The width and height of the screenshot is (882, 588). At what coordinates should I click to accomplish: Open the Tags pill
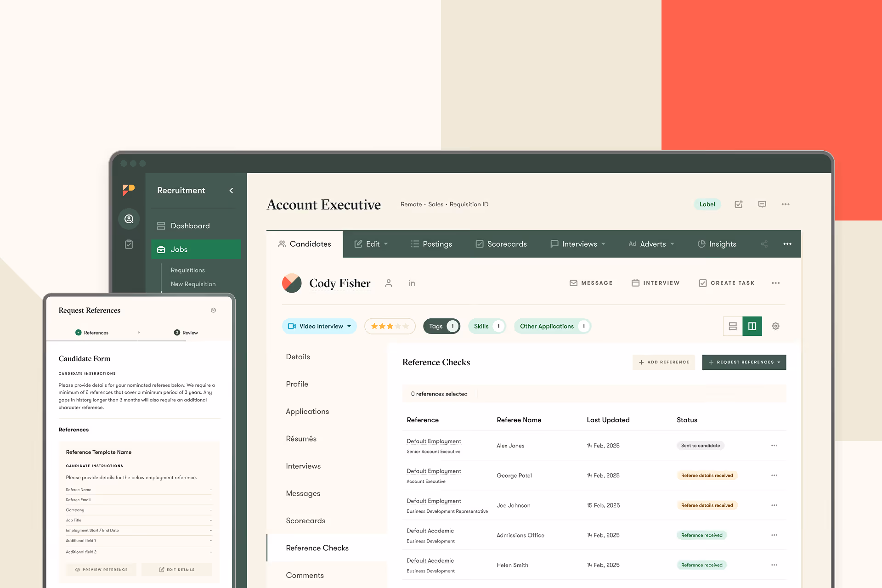[441, 326]
